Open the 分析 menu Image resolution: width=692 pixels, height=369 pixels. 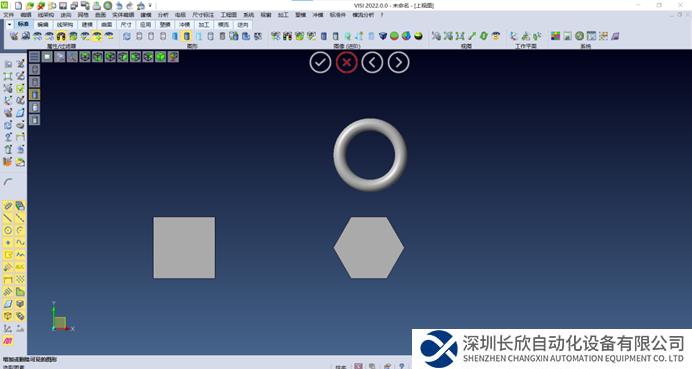[163, 15]
